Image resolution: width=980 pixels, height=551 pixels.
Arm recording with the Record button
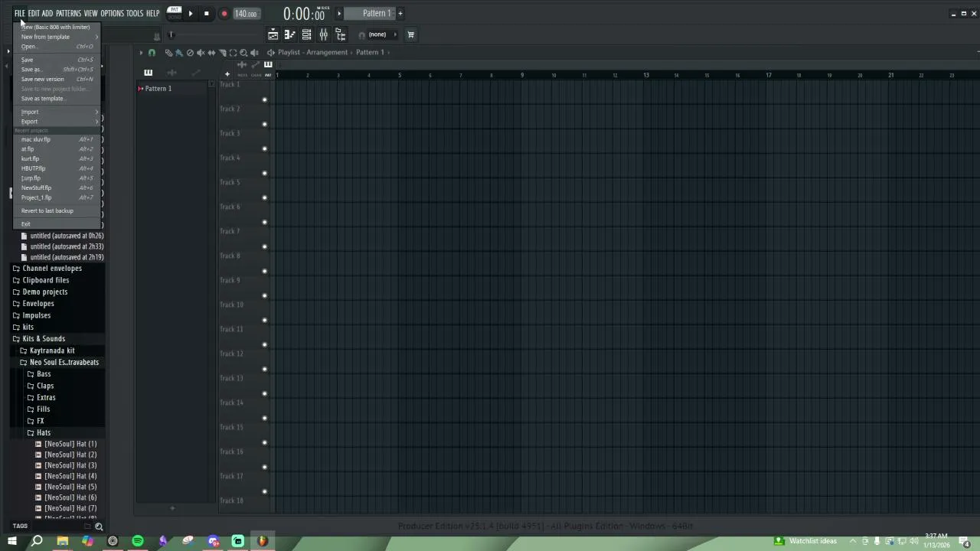coord(224,13)
